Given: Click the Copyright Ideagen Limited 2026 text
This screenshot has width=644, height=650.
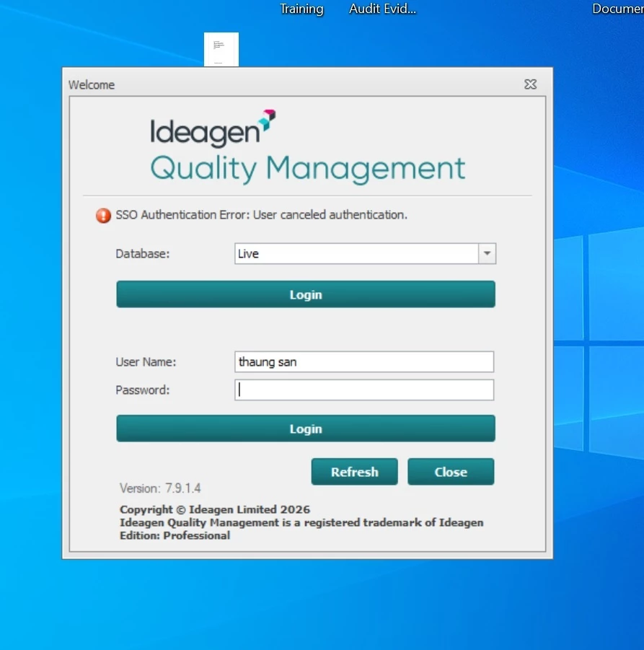Looking at the screenshot, I should [x=215, y=509].
